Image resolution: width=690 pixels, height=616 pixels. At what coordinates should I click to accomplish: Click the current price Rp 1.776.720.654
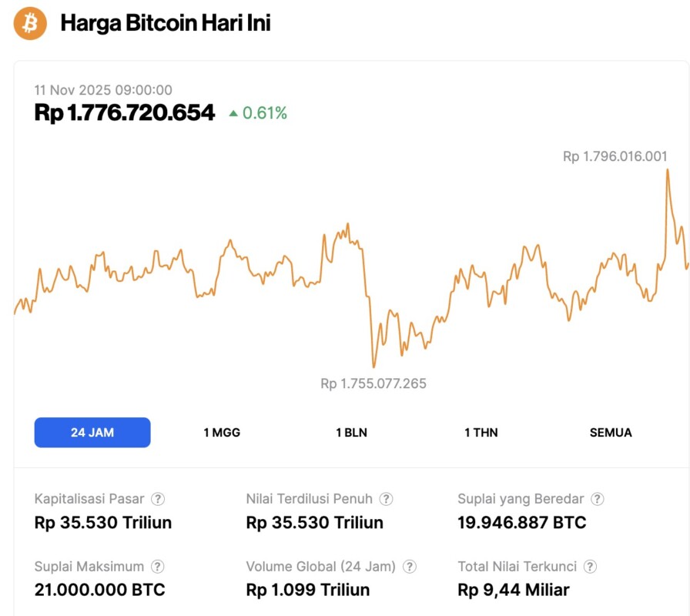tap(125, 113)
